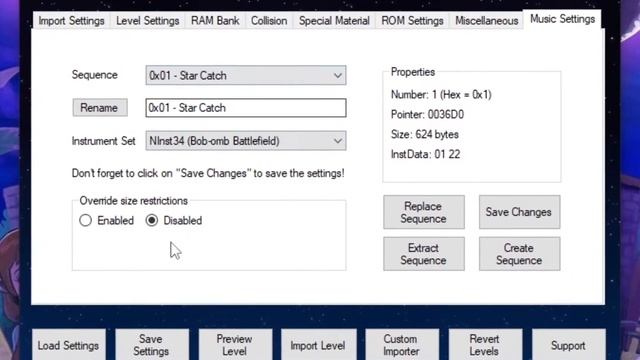Focus the sequence name text field
640x360 pixels.
click(246, 108)
